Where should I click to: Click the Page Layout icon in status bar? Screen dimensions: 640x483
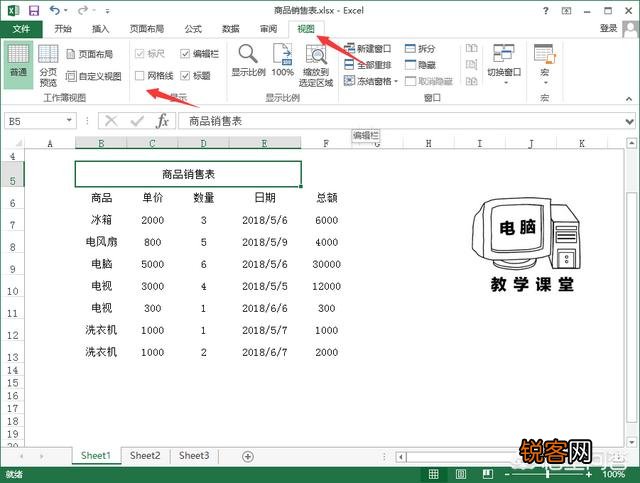pos(460,474)
